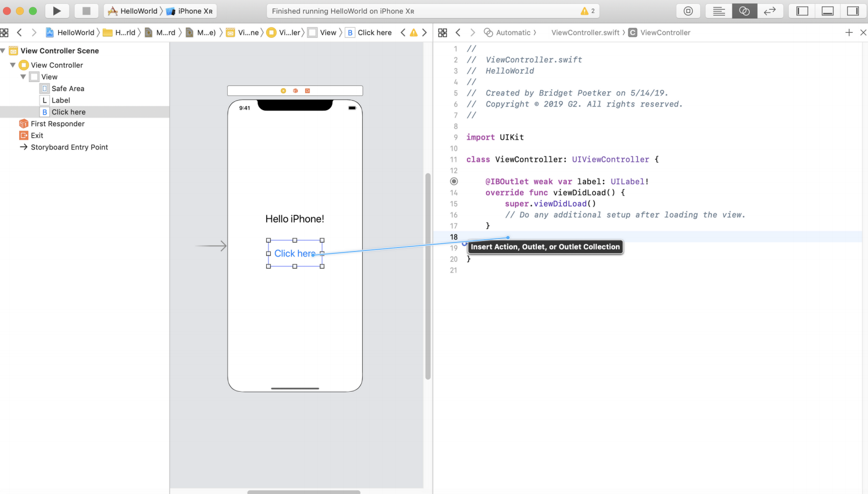Select Safe Area in the document outline
This screenshot has width=868, height=494.
tap(68, 89)
